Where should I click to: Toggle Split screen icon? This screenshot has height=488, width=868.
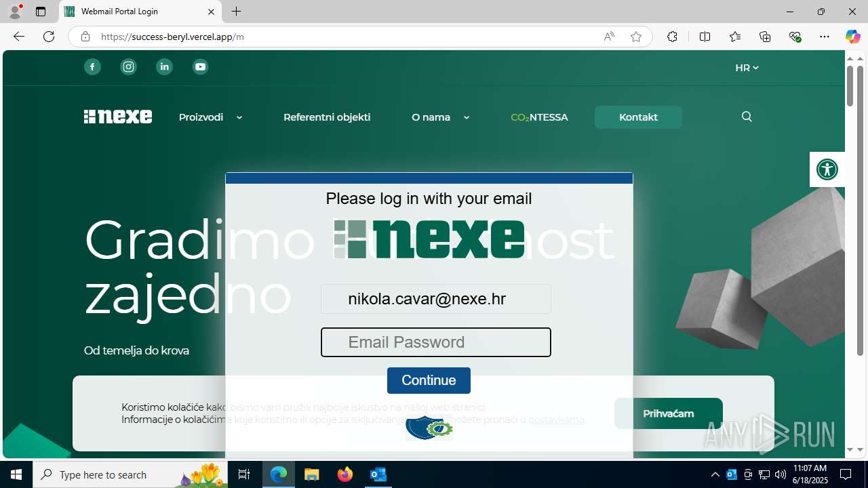pyautogui.click(x=705, y=37)
